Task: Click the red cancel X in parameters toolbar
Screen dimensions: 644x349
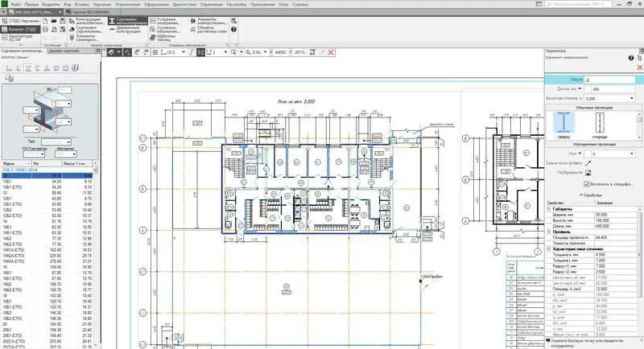Action: (x=331, y=51)
